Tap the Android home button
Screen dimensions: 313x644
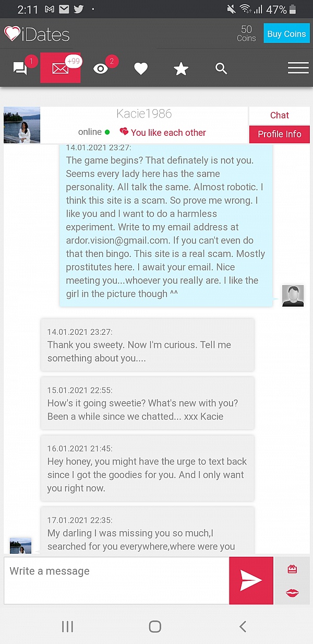[x=155, y=626]
